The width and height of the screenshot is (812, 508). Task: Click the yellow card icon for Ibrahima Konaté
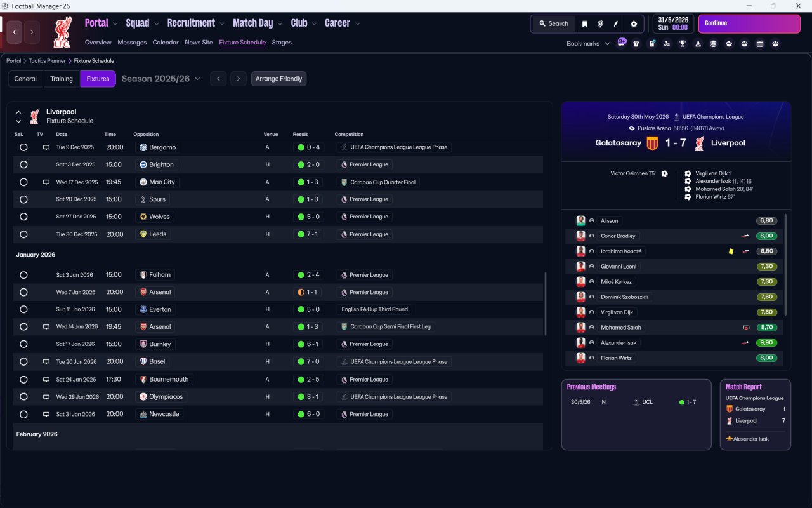pos(731,251)
